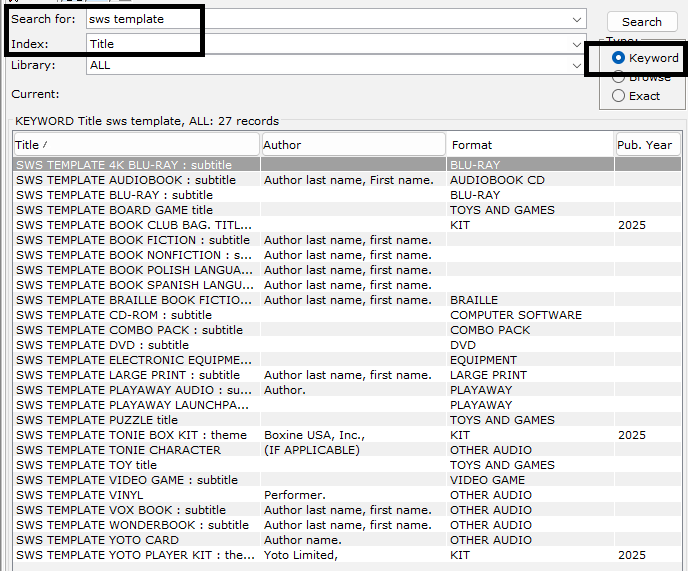
Task: Expand the Index dropdown list
Action: point(577,44)
